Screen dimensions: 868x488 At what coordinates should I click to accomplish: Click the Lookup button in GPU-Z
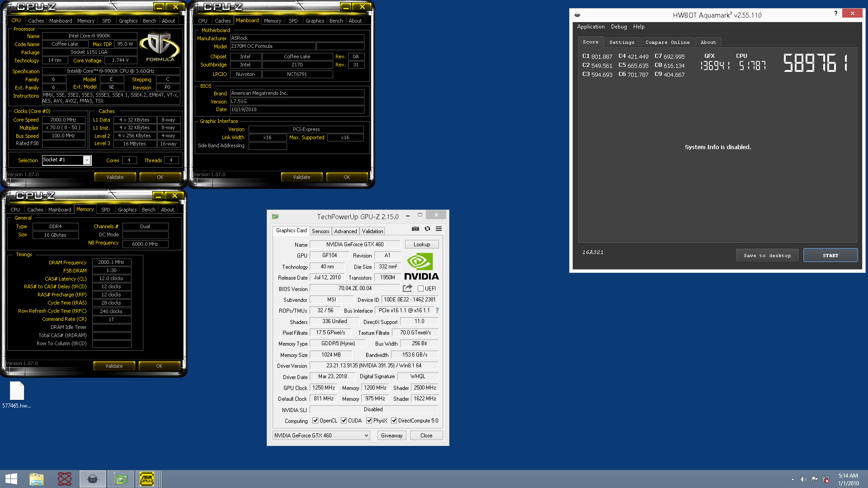pos(421,244)
